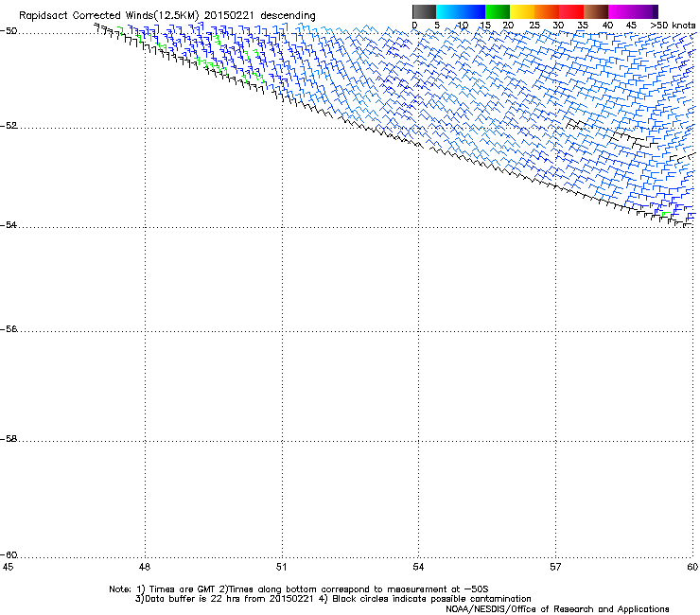Screen dimensions: 700x615
Task: Click the '57' longitude axis label
Action: pyautogui.click(x=555, y=567)
